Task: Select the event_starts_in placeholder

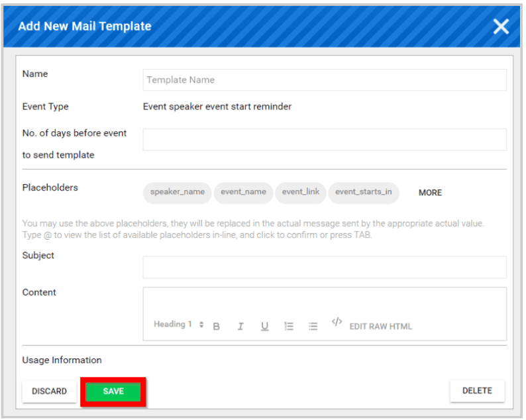Action: click(x=364, y=193)
